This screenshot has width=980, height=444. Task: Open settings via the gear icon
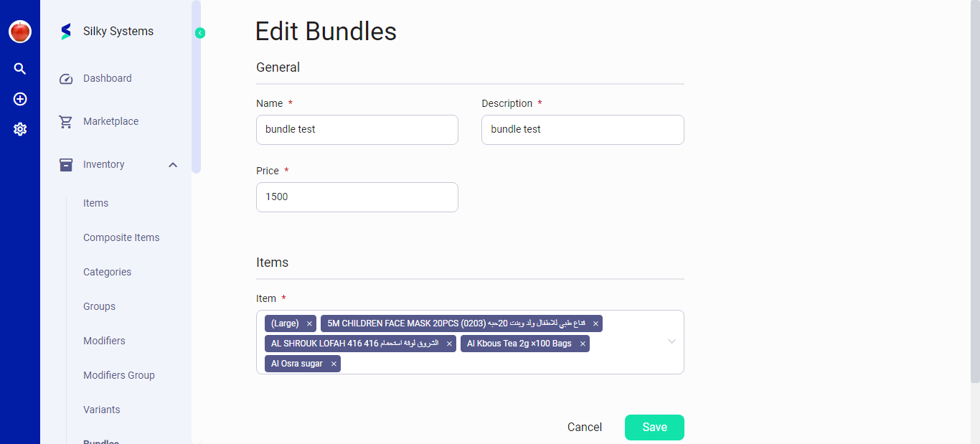click(19, 129)
